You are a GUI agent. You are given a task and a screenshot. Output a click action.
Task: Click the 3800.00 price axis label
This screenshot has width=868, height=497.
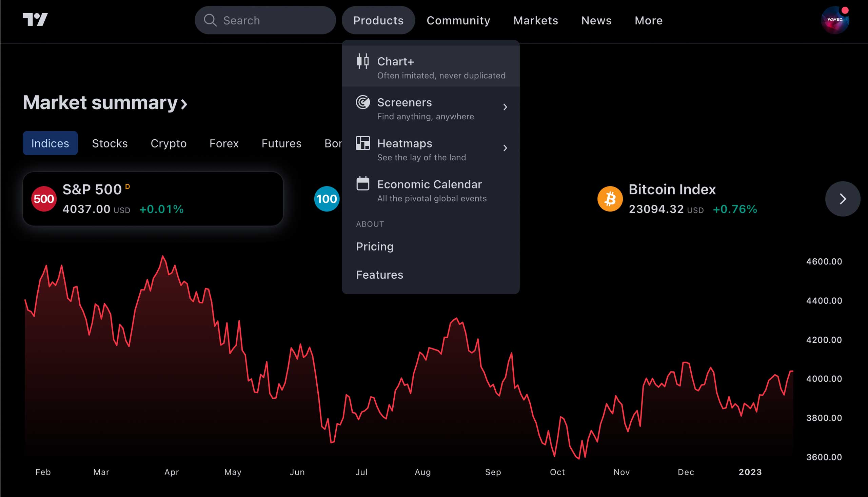click(x=824, y=418)
